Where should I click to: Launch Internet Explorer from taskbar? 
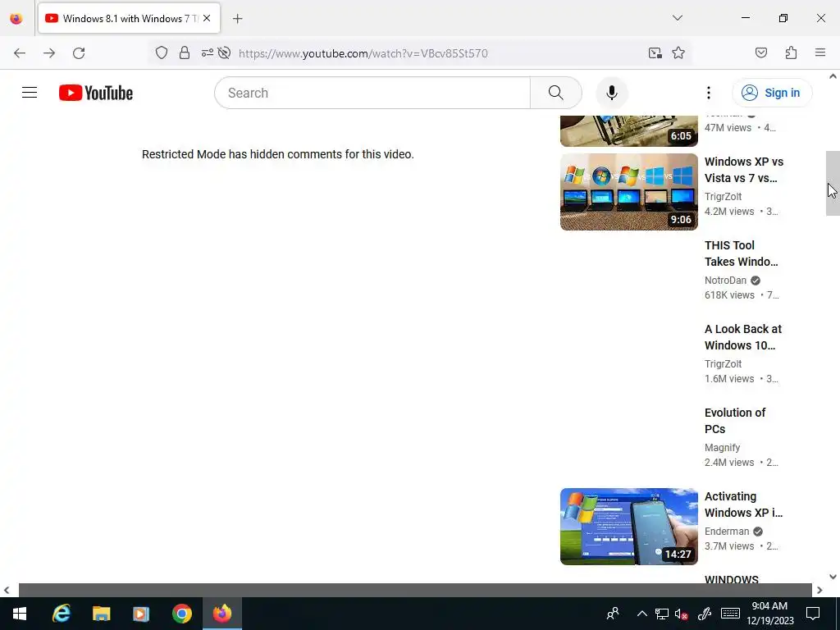(61, 614)
